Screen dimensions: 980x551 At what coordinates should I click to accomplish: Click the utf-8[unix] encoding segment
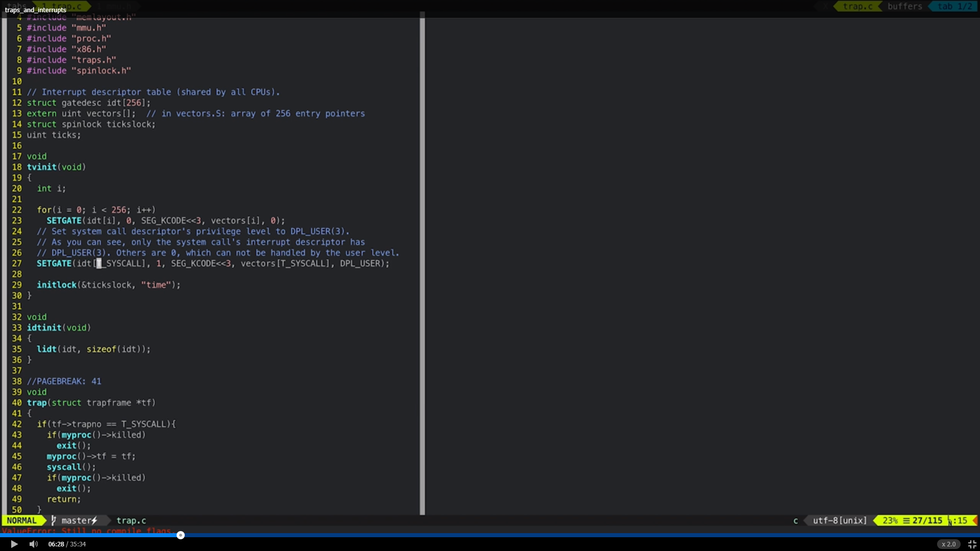click(840, 520)
